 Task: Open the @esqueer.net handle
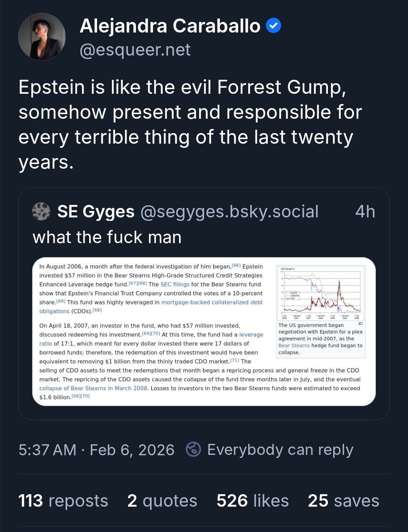(x=135, y=50)
